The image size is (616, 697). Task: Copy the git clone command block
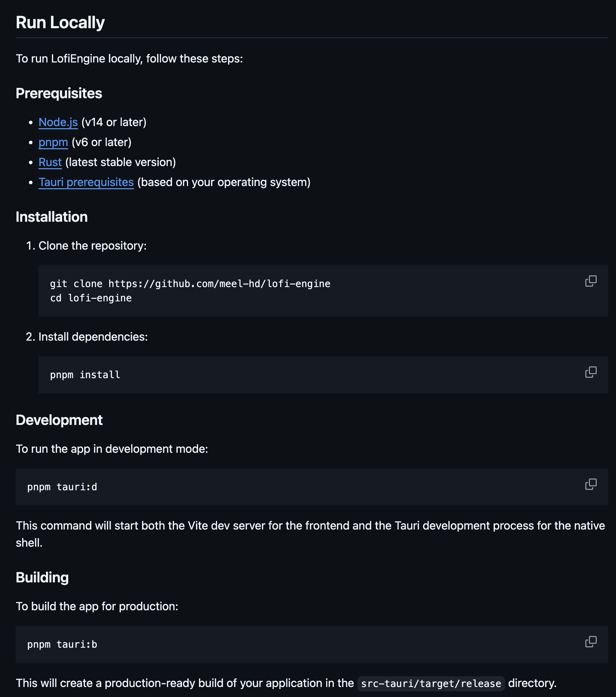pos(591,281)
